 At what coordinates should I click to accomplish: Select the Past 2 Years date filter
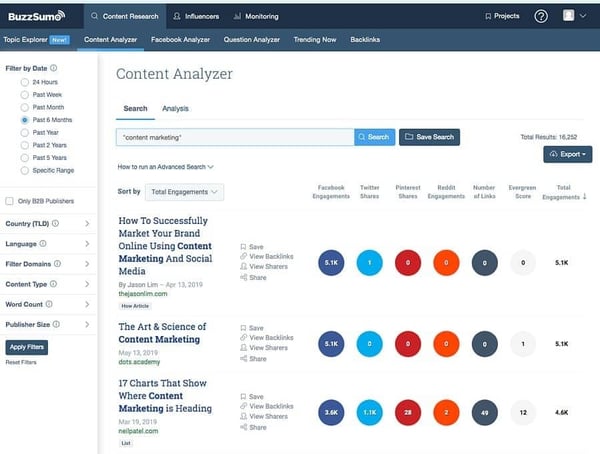pyautogui.click(x=24, y=145)
